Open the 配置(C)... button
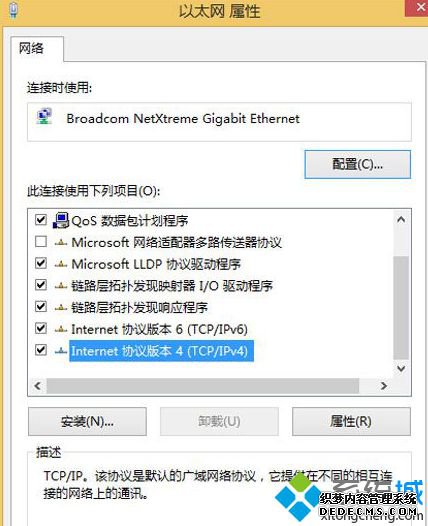Image resolution: width=428 pixels, height=526 pixels. (358, 164)
